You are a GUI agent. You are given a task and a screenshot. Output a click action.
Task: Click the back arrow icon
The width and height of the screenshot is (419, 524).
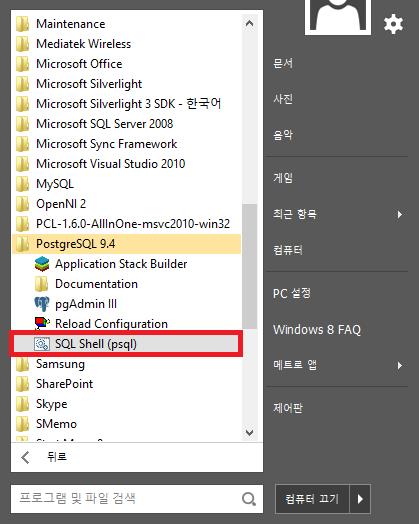pos(25,457)
